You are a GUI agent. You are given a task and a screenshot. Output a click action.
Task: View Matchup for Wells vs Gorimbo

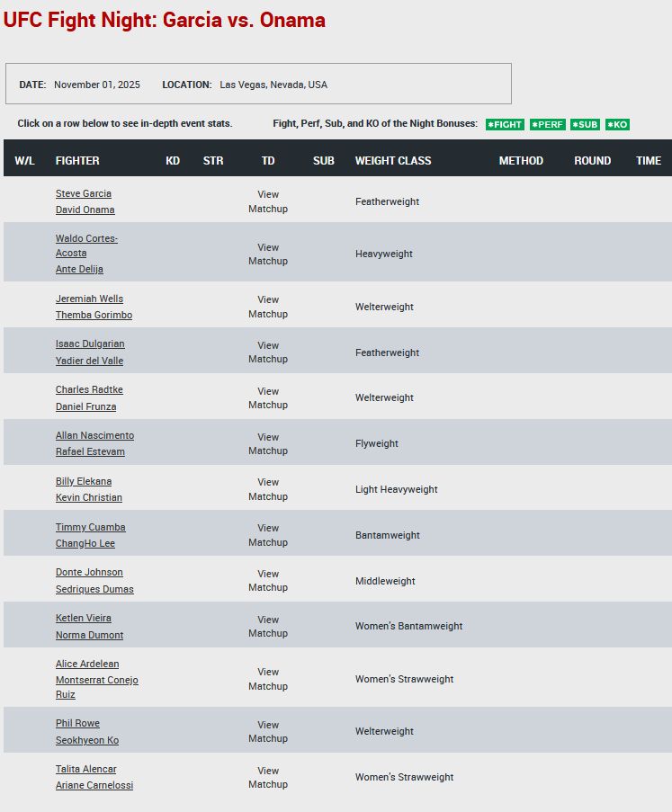[x=268, y=307]
